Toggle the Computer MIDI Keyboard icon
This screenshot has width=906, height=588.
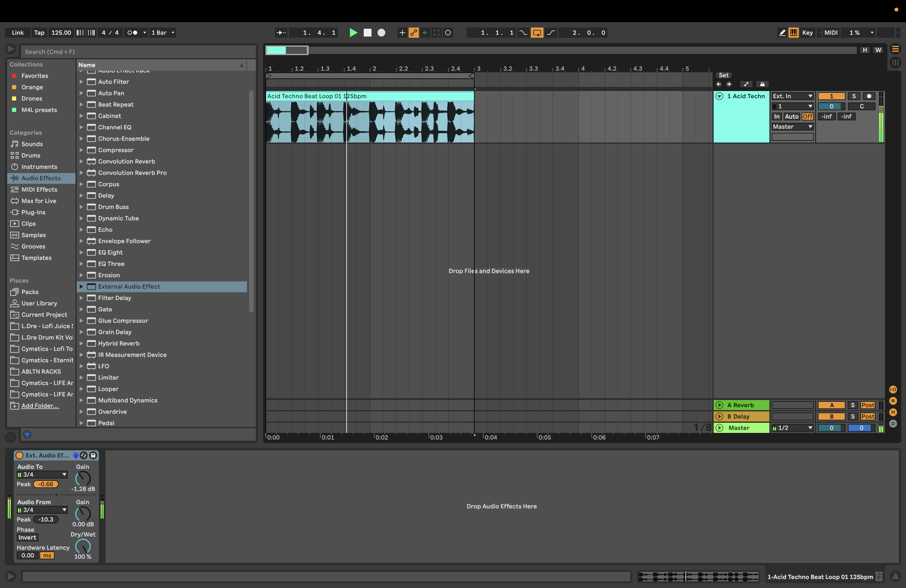point(793,33)
